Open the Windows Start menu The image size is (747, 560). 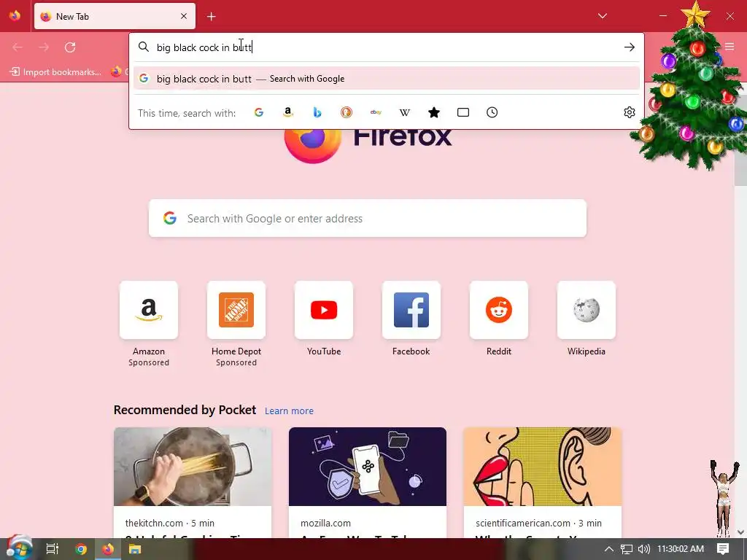point(19,548)
